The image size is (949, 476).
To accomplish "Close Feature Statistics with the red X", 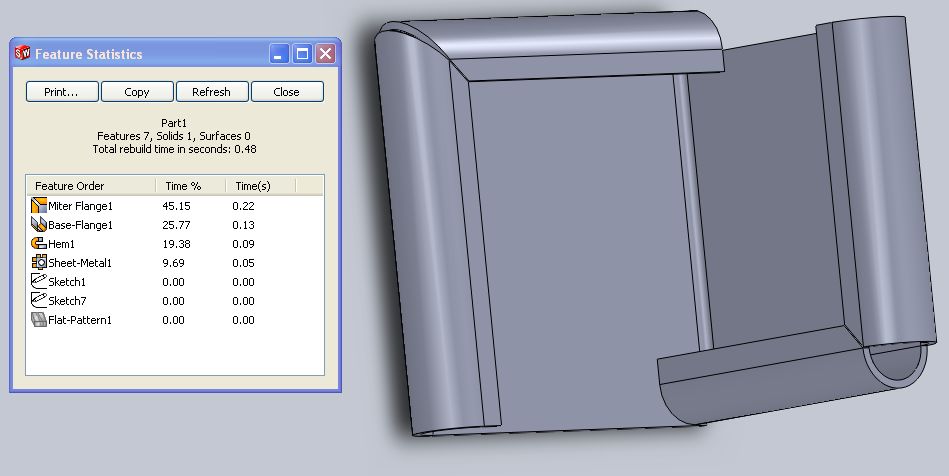I will point(326,54).
